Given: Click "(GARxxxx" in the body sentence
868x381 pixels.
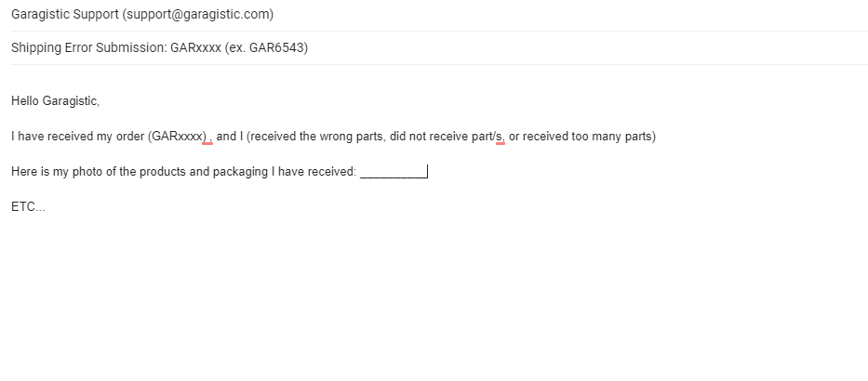Looking at the screenshot, I should (x=175, y=137).
